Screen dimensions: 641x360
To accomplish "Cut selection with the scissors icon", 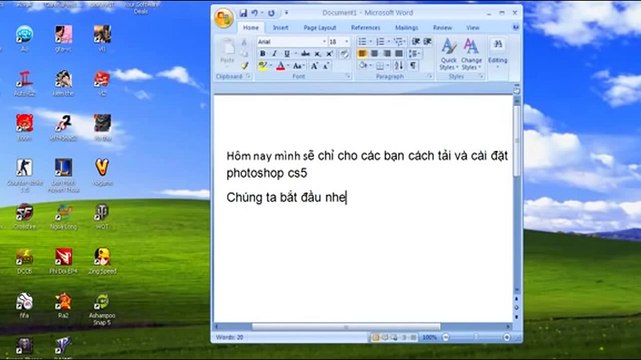I will (x=244, y=42).
